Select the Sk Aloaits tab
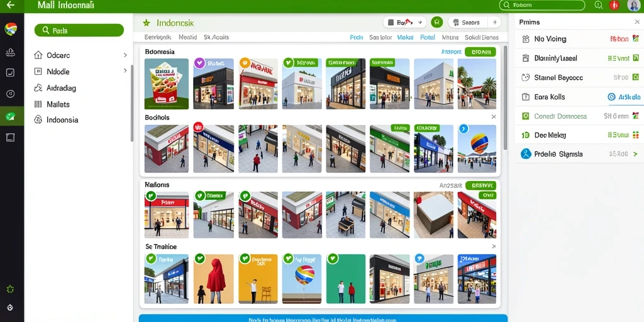The width and height of the screenshot is (644, 322). [x=216, y=37]
